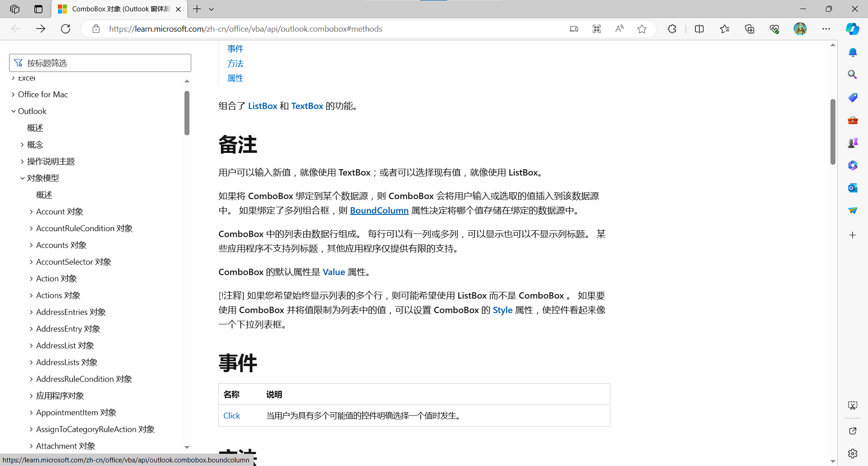View site information lock icon

coord(96,29)
